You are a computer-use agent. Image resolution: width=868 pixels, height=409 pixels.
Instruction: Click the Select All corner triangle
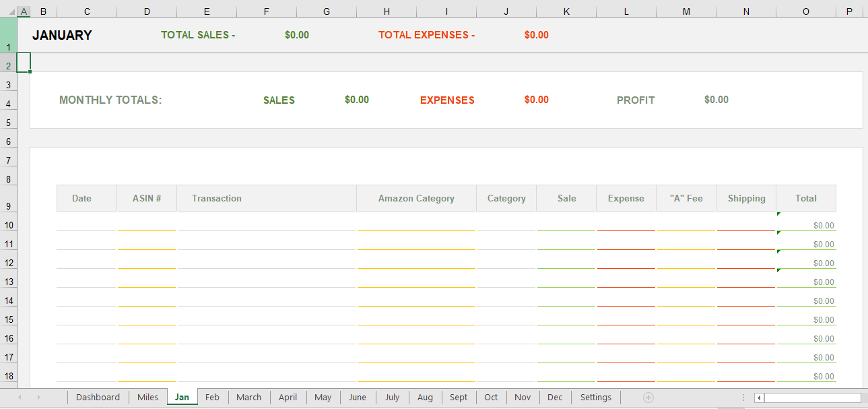click(11, 11)
